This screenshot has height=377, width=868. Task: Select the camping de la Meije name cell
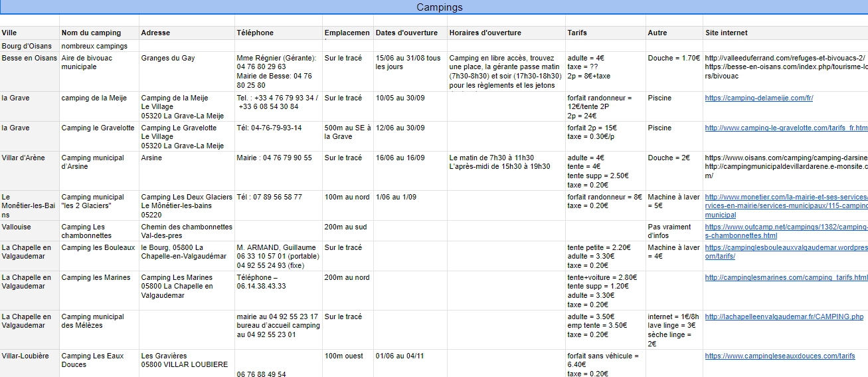click(99, 106)
